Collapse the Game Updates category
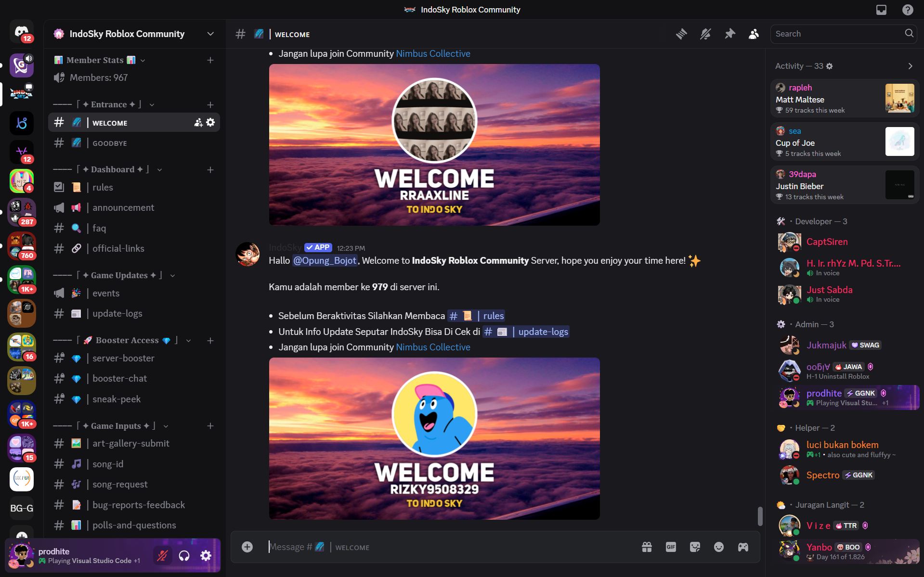The width and height of the screenshot is (924, 577). [x=114, y=275]
